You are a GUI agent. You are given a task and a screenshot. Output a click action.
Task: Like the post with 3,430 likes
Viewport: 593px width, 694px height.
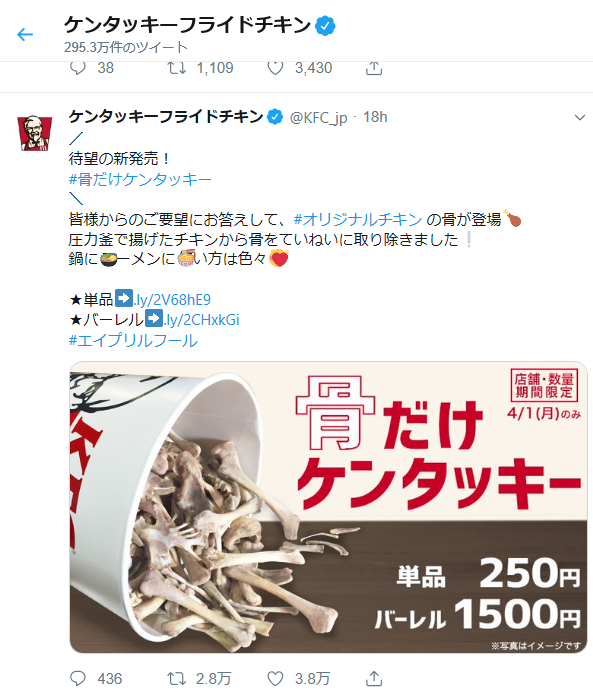275,68
